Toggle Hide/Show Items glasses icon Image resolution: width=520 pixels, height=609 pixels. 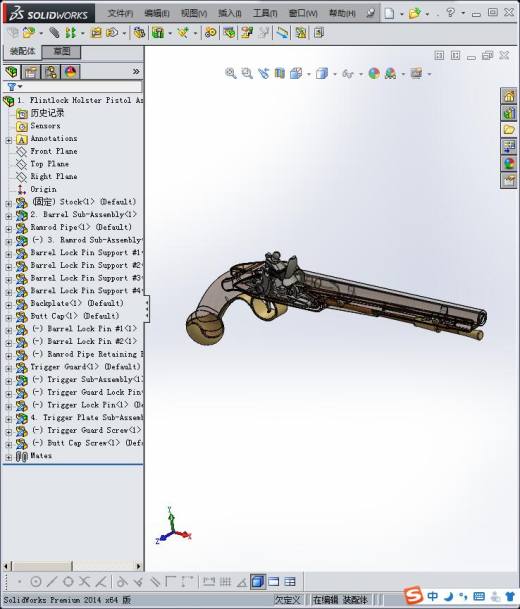[x=348, y=73]
